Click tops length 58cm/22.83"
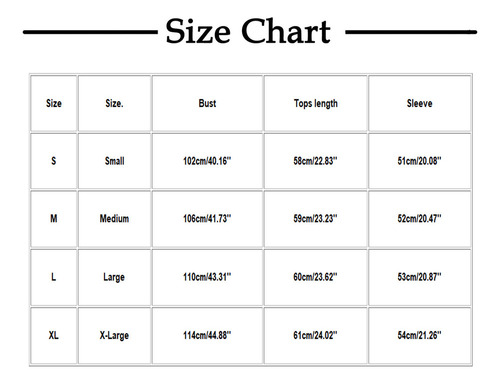The height and width of the screenshot is (384, 500). 316,161
